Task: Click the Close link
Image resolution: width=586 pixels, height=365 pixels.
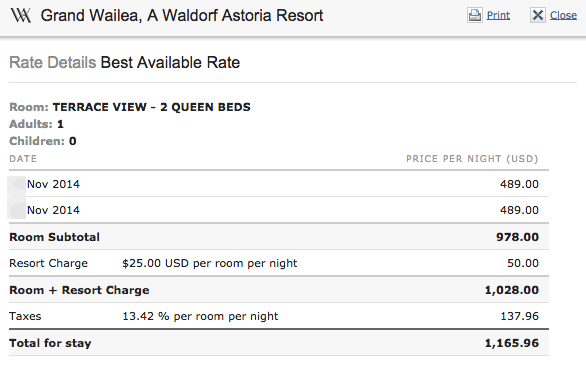Action: pyautogui.click(x=563, y=15)
